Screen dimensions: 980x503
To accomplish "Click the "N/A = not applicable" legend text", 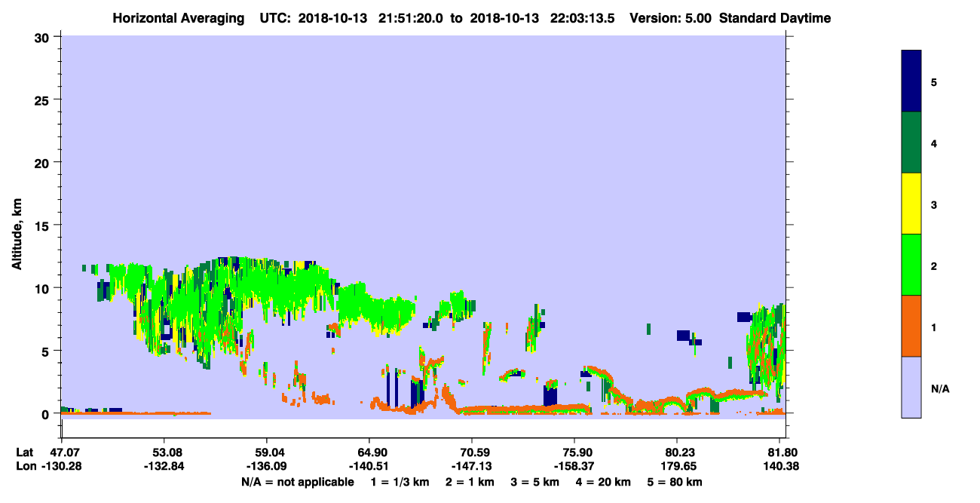I will tap(297, 482).
